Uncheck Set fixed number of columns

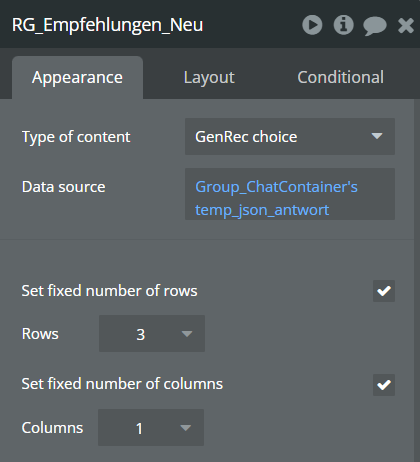(x=384, y=385)
